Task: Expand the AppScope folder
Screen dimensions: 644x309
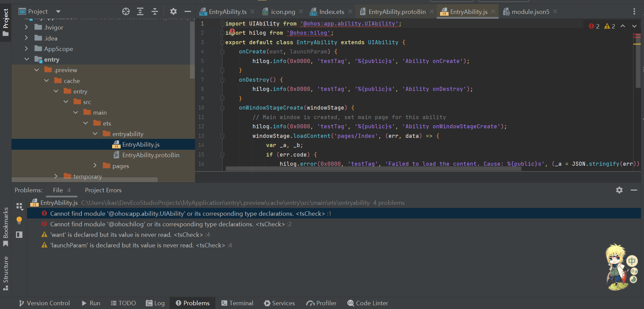Action: pos(27,49)
